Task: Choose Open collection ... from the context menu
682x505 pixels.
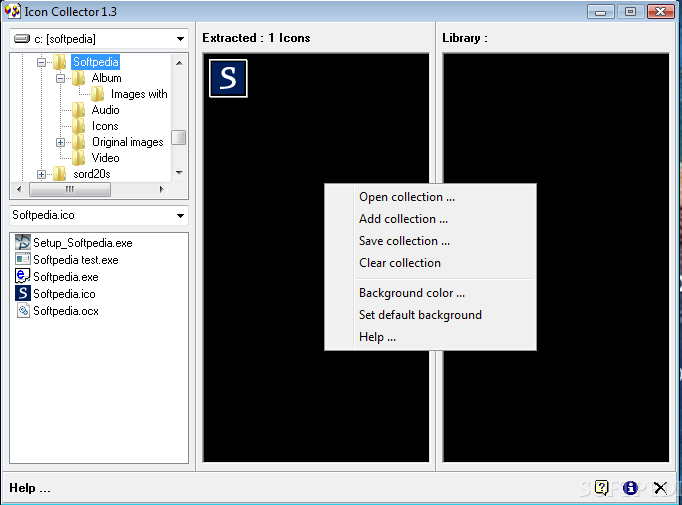Action: [x=430, y=197]
